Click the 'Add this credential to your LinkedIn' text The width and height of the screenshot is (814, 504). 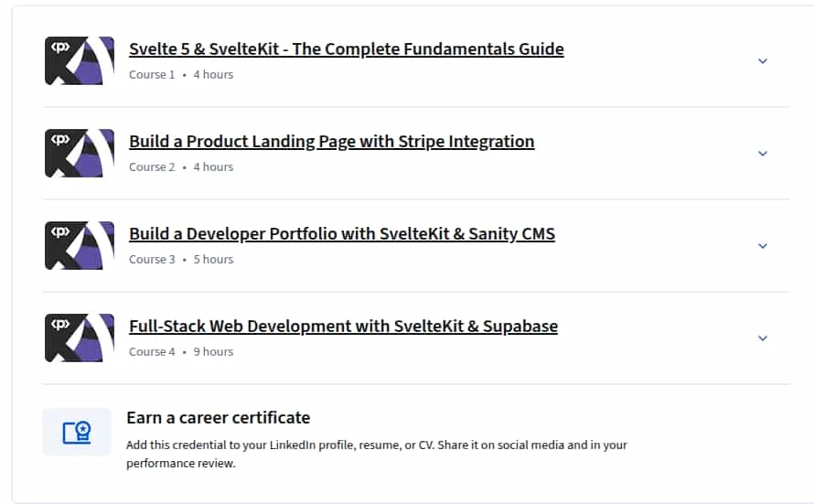click(x=377, y=455)
